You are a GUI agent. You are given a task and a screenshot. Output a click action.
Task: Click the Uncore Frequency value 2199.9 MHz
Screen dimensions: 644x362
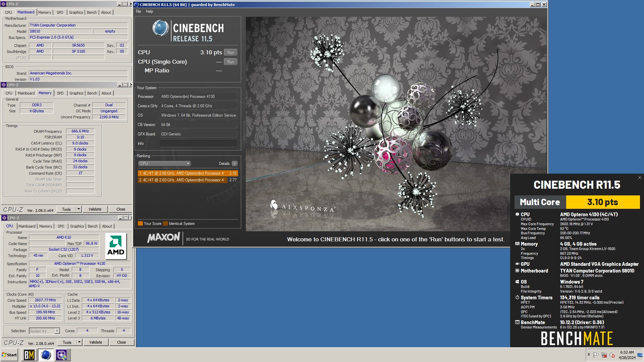[x=109, y=117]
